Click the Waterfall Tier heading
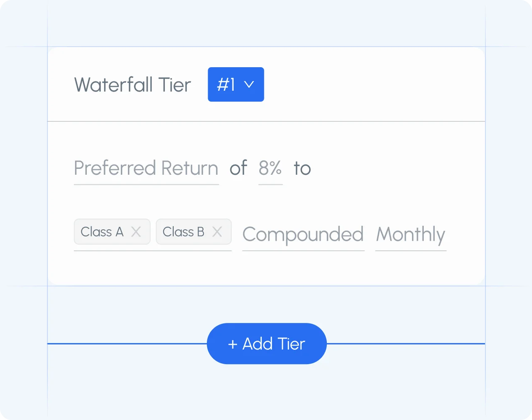Image resolution: width=532 pixels, height=420 pixels. pos(132,84)
